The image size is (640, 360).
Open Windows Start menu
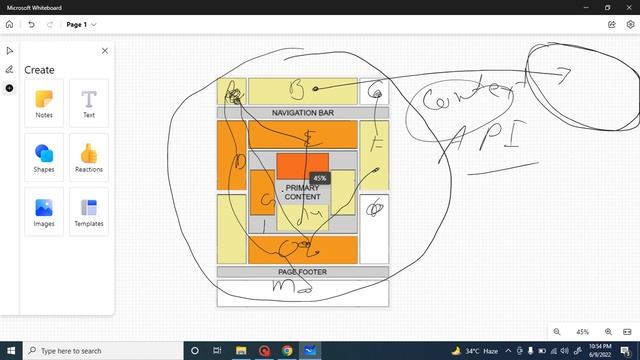click(11, 351)
